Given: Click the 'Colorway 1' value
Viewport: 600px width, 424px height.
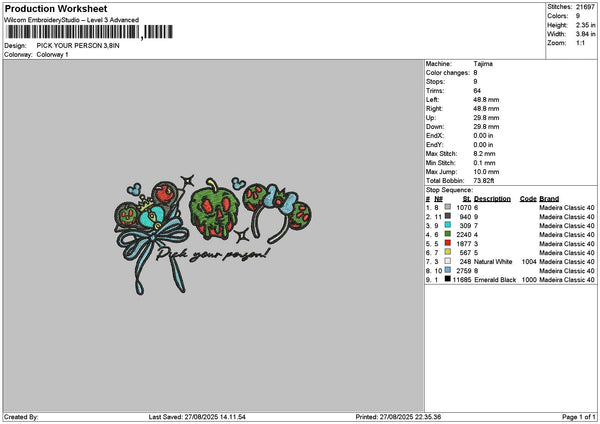Looking at the screenshot, I should pyautogui.click(x=52, y=54).
